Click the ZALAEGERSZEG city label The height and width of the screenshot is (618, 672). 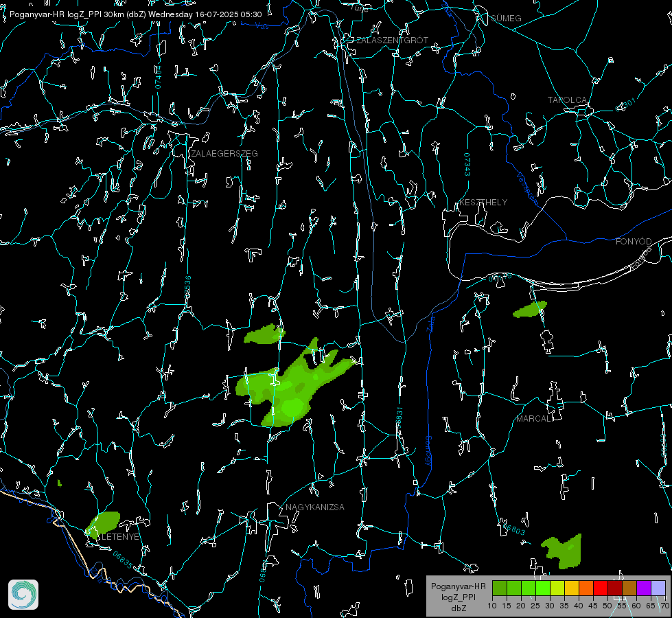point(224,154)
